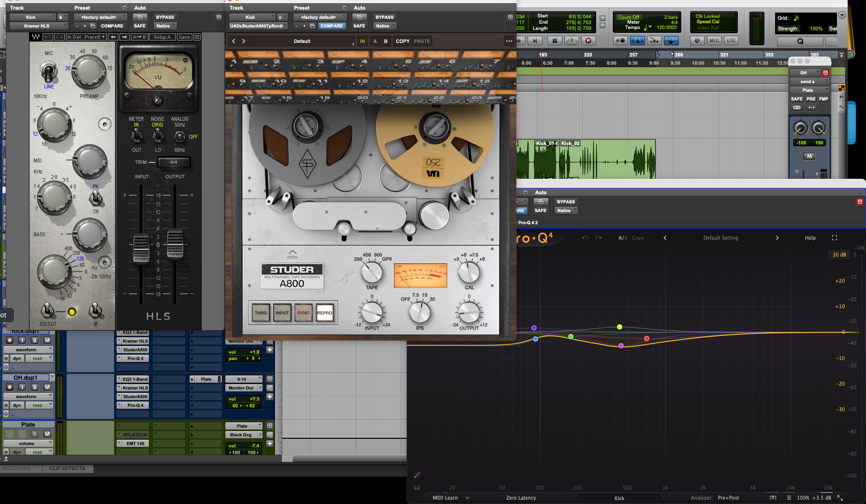Go to the next preset with the right arrow in Kramer HLS
The height and width of the screenshot is (504, 866).
pyautogui.click(x=125, y=37)
